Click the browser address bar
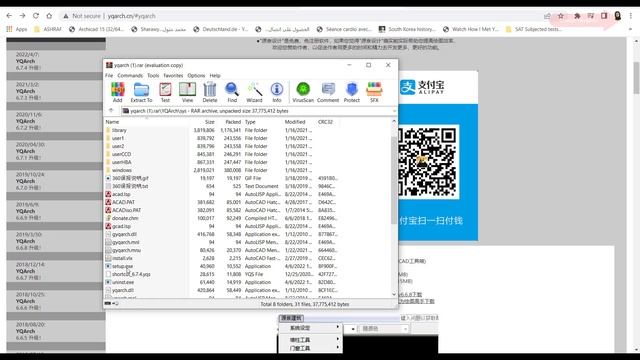 (302, 16)
